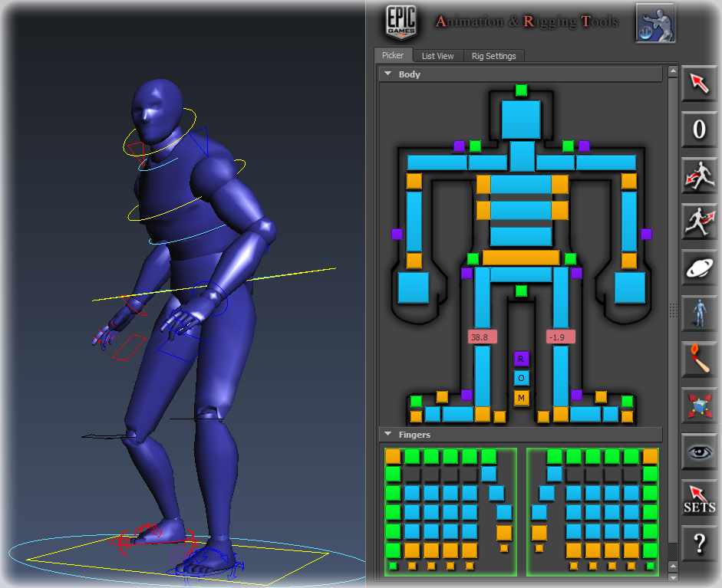The width and height of the screenshot is (722, 588).
Task: Switch to the Picker tab
Action: (x=393, y=55)
